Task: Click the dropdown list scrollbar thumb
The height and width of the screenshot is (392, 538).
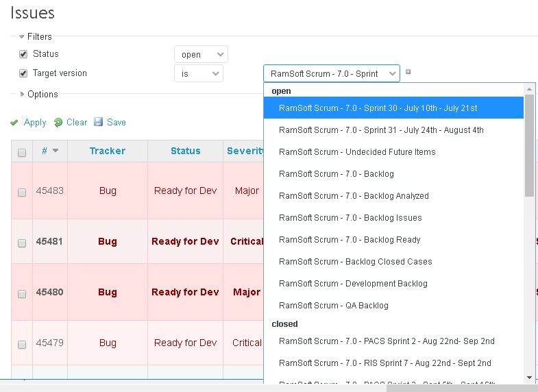Action: [x=529, y=146]
